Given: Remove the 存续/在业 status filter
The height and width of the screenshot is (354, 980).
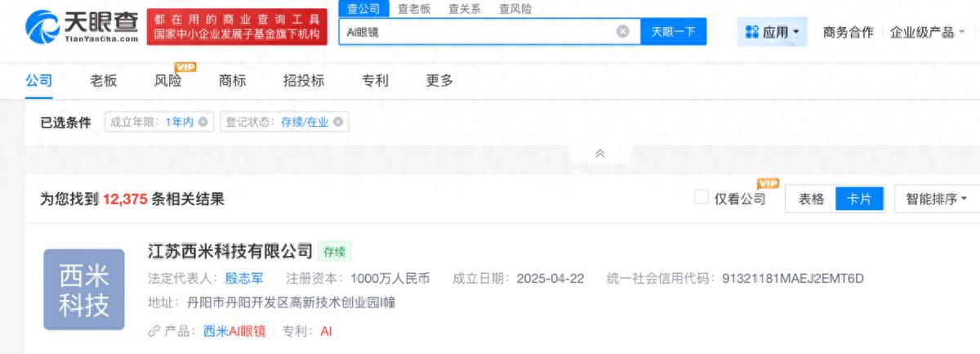Looking at the screenshot, I should [x=337, y=122].
